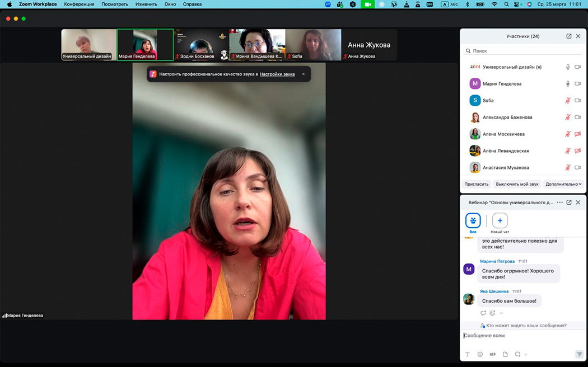Toggle Алена Москвичева's camera icon
Image resolution: width=588 pixels, height=367 pixels.
[578, 134]
